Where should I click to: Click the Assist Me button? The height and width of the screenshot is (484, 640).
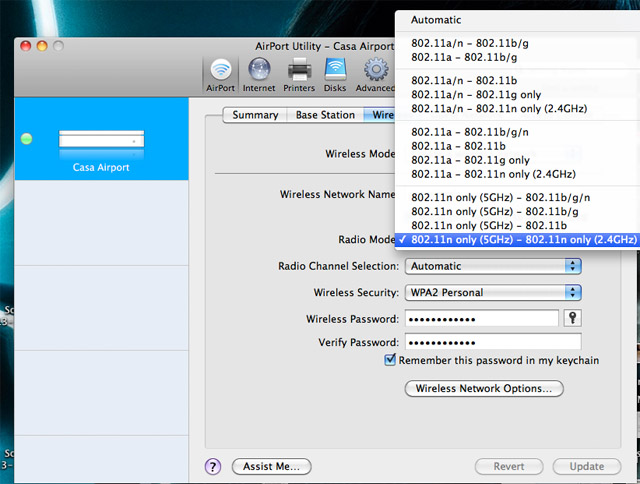tap(271, 466)
